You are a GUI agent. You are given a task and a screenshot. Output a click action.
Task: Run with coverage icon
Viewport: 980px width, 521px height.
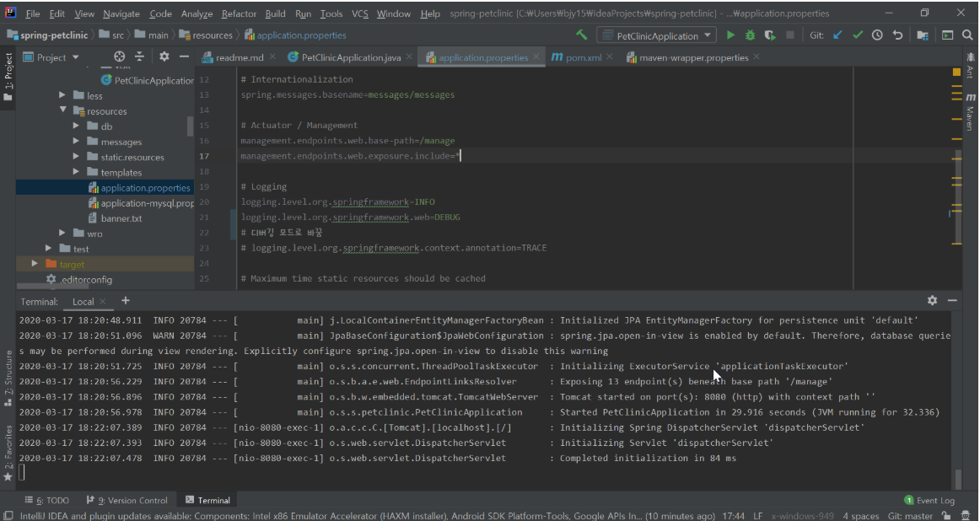pyautogui.click(x=770, y=35)
